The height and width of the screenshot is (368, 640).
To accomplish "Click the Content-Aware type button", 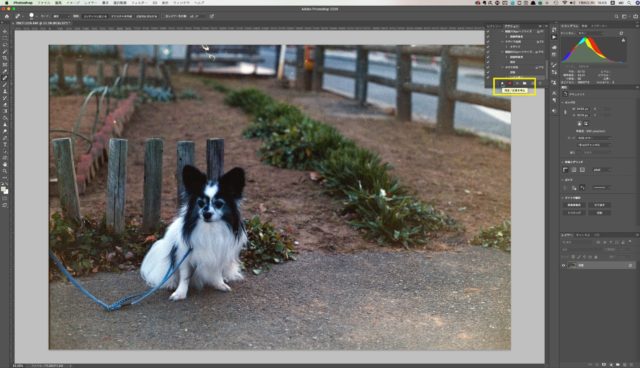I will 96,16.
